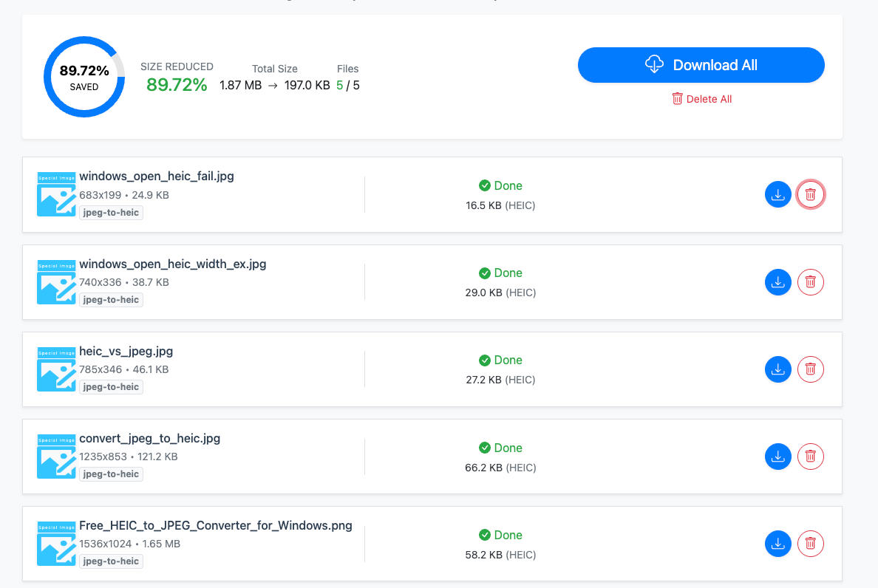
Task: Click the 1.87 MB total size value
Action: [241, 86]
